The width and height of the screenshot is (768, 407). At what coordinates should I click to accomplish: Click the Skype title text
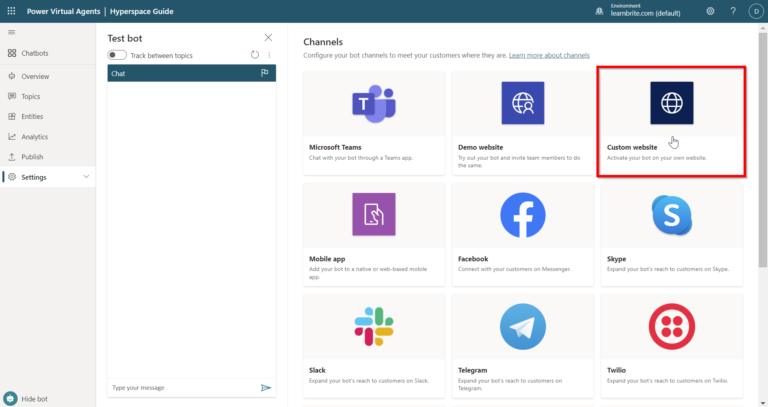616,259
